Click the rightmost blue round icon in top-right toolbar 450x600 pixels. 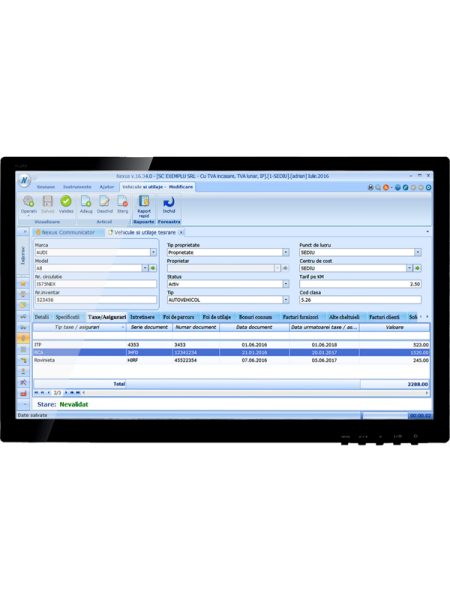(429, 188)
